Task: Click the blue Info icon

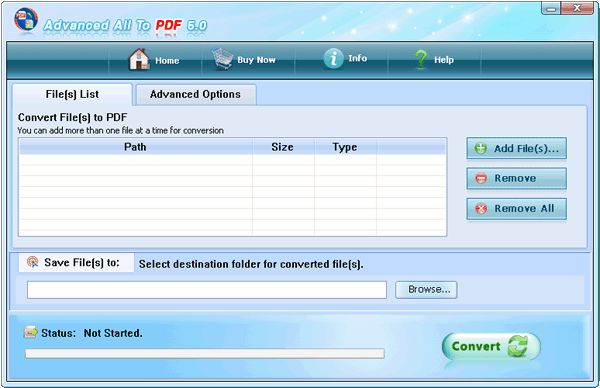Action: (x=333, y=59)
